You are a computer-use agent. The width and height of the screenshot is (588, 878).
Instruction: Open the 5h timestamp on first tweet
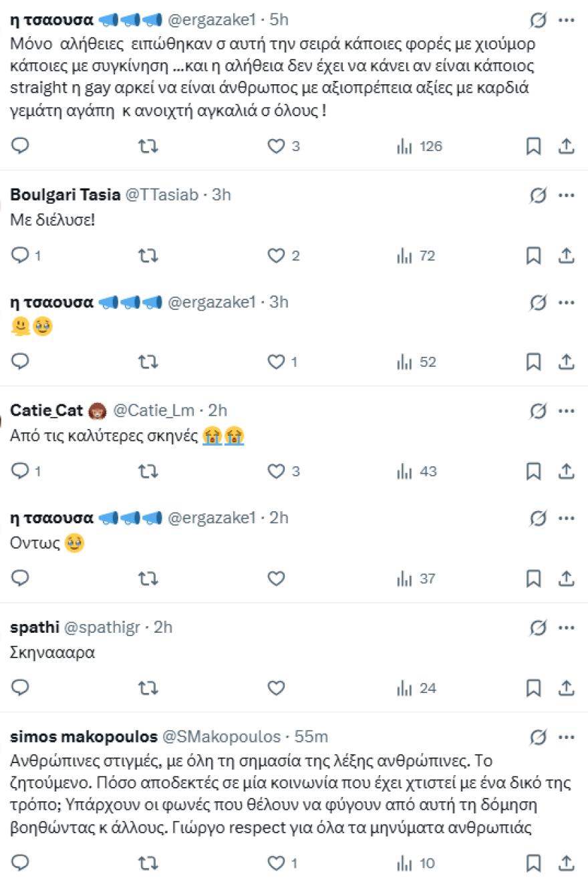[x=279, y=20]
